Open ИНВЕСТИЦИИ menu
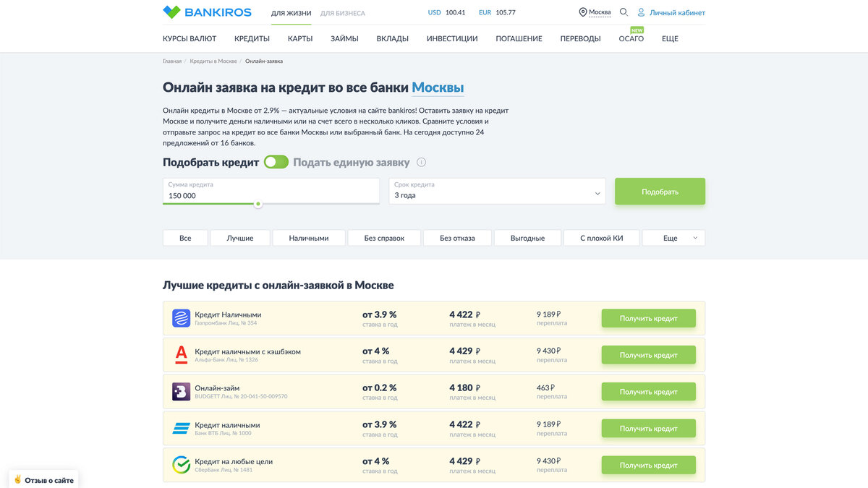868x488 pixels. 452,39
